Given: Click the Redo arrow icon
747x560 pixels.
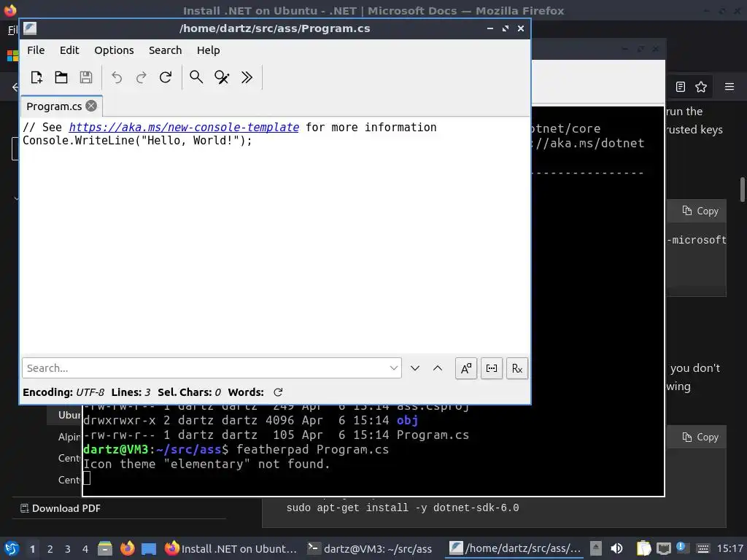Looking at the screenshot, I should [x=141, y=77].
